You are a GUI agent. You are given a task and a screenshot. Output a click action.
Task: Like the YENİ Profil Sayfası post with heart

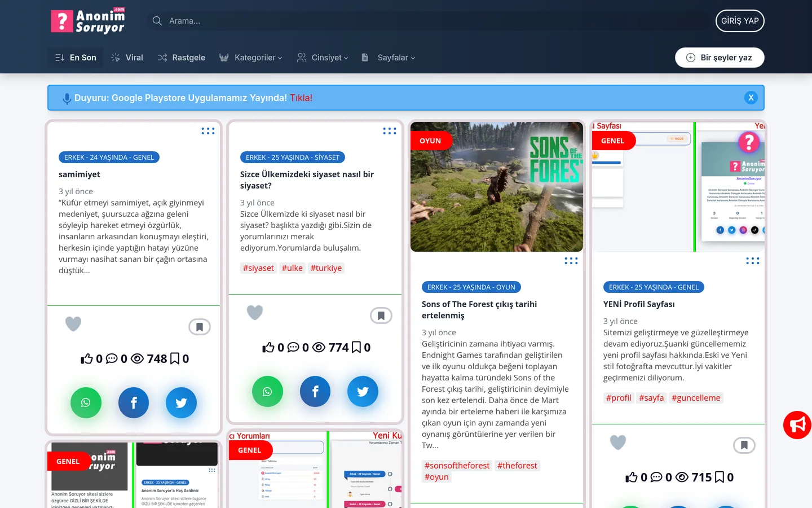click(x=618, y=443)
